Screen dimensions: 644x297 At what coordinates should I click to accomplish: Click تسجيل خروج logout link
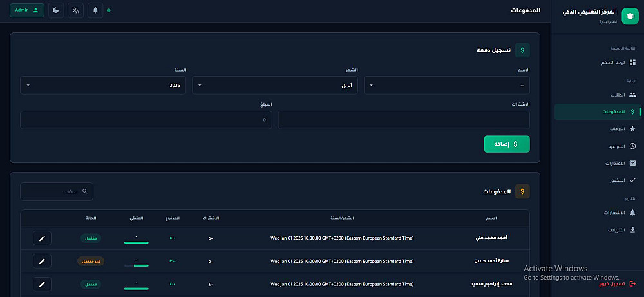[612, 284]
